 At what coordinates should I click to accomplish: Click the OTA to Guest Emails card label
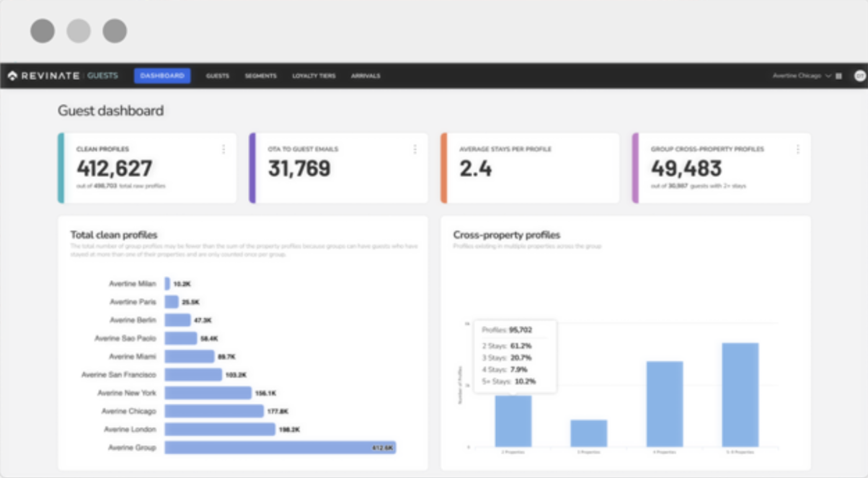click(x=303, y=149)
